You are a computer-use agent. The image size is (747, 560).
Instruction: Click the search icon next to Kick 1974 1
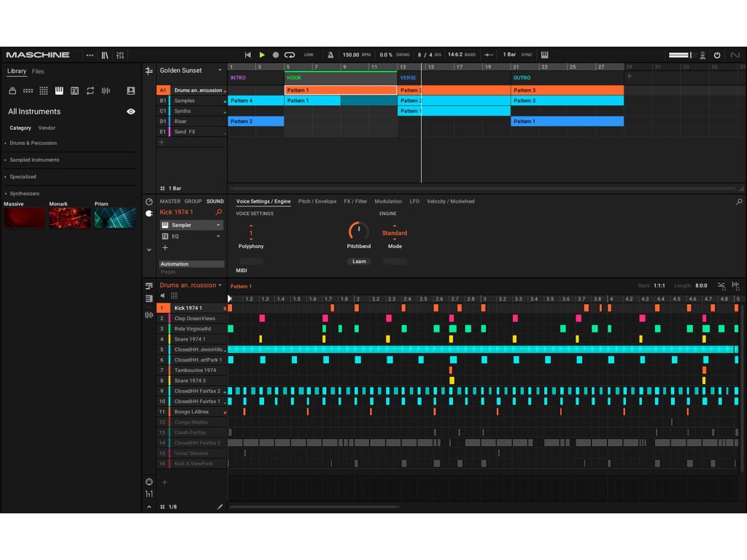(219, 212)
